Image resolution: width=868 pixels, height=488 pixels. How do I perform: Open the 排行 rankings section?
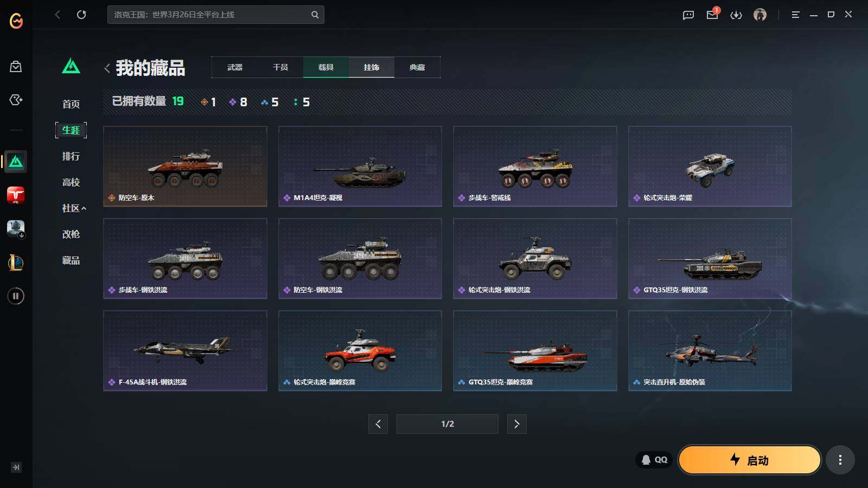tap(71, 156)
